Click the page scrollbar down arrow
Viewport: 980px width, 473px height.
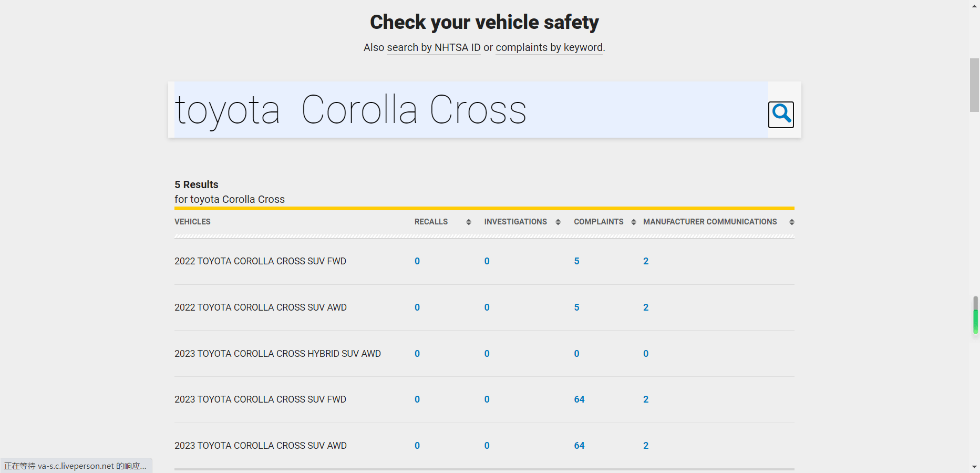click(x=975, y=467)
